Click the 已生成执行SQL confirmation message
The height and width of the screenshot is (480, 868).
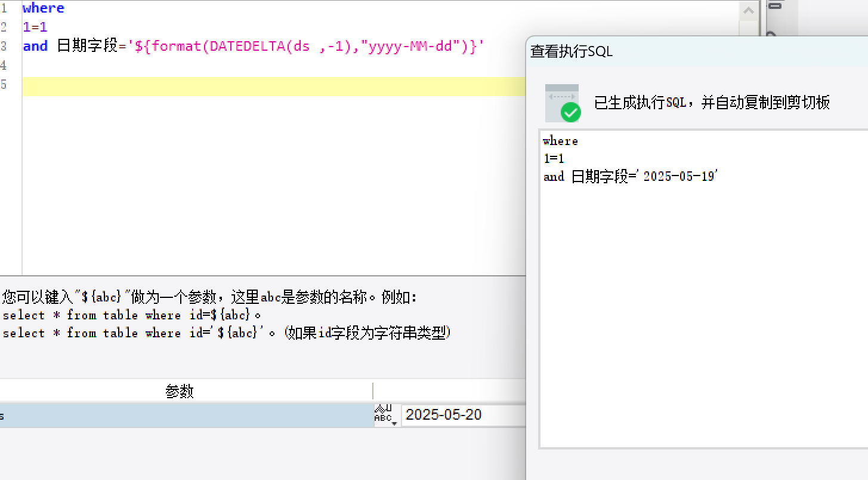[712, 103]
